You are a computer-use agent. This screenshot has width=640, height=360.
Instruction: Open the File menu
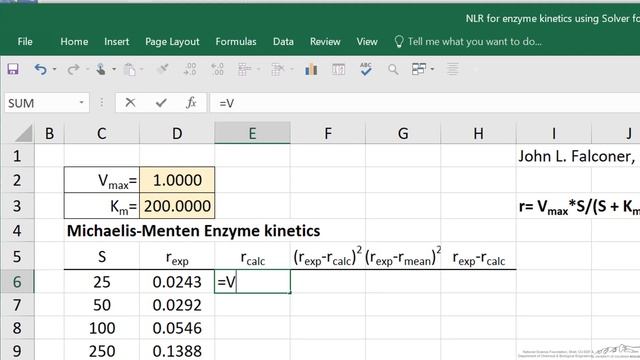[25, 42]
